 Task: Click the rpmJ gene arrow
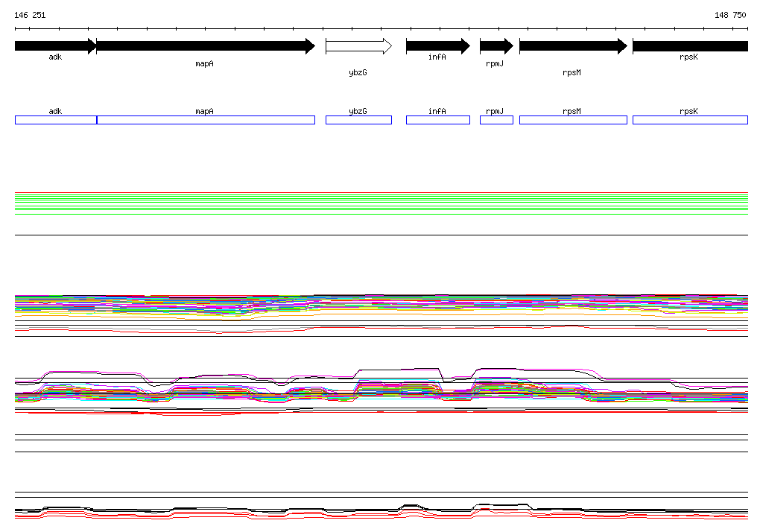(x=496, y=46)
